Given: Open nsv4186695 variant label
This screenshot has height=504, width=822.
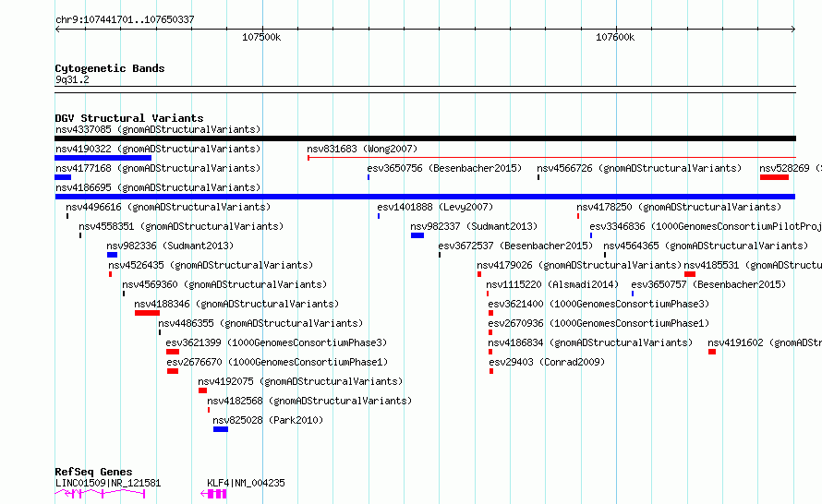Looking at the screenshot, I should [158, 187].
